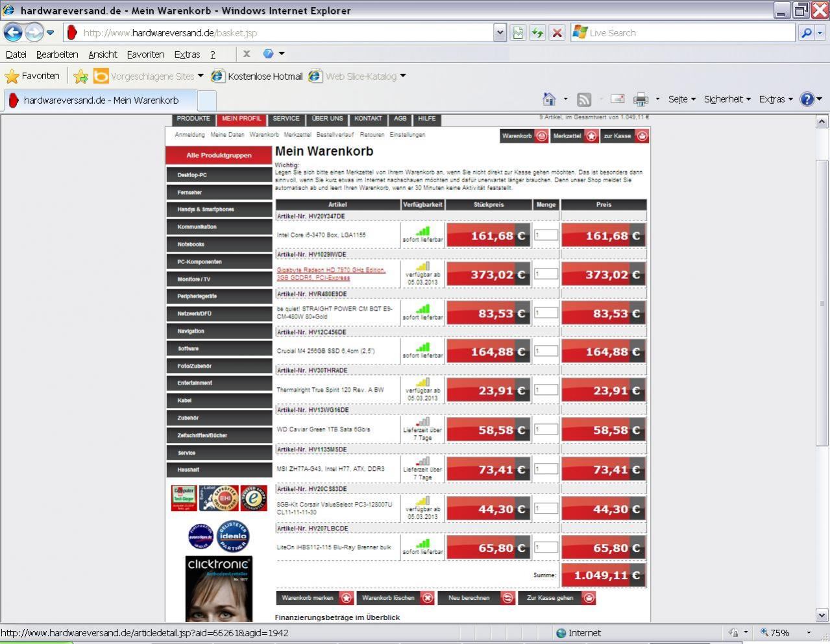Image resolution: width=830 pixels, height=644 pixels.
Task: Open the zoom level 75% dropdown arrow
Action: (809, 633)
